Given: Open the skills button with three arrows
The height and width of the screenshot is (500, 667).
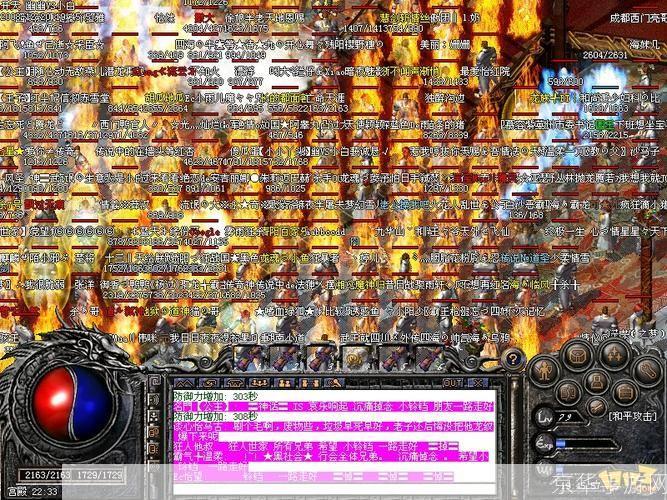Looking at the screenshot, I should point(614,354).
